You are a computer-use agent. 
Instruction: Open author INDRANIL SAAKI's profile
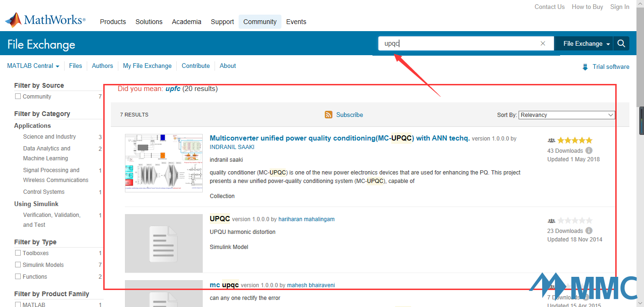coord(232,147)
